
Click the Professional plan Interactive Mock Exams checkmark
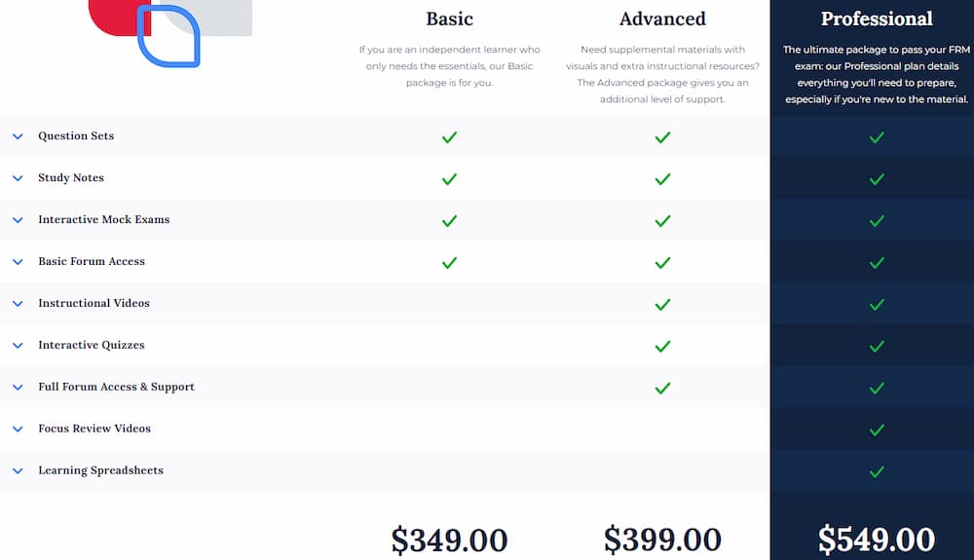877,221
